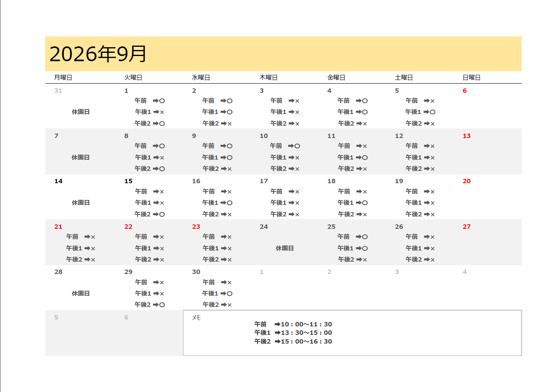
Task: Click the 木曜日 column header
Action: coord(268,78)
